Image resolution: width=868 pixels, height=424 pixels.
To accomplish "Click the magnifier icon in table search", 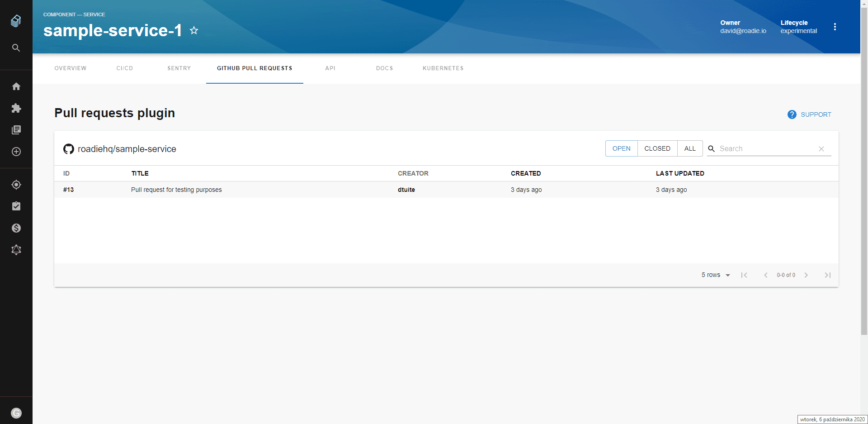I will (x=711, y=148).
